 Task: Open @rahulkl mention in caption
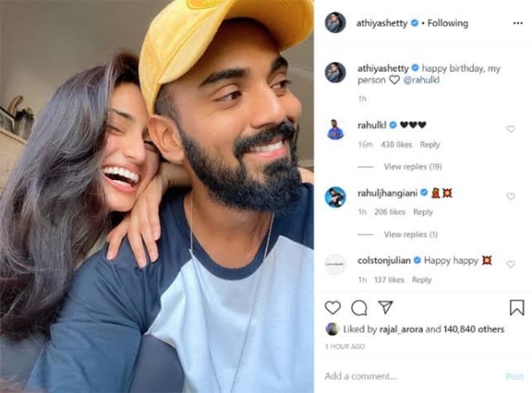421,80
